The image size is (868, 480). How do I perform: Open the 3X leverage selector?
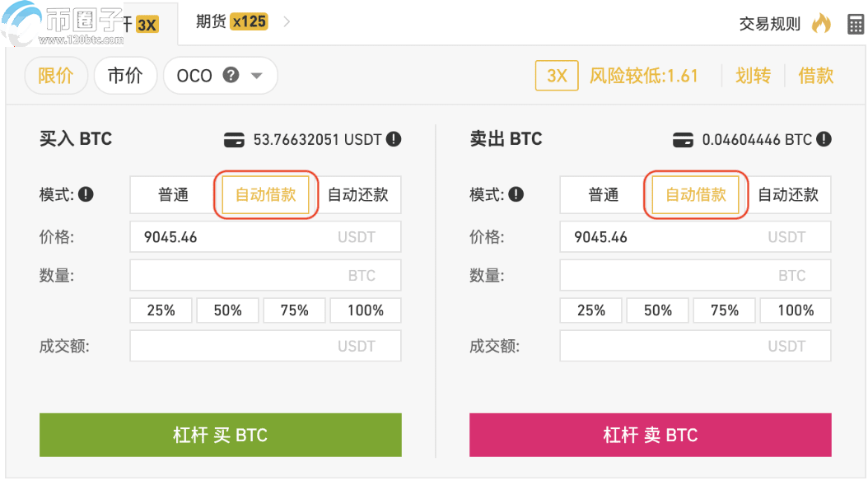click(x=557, y=76)
